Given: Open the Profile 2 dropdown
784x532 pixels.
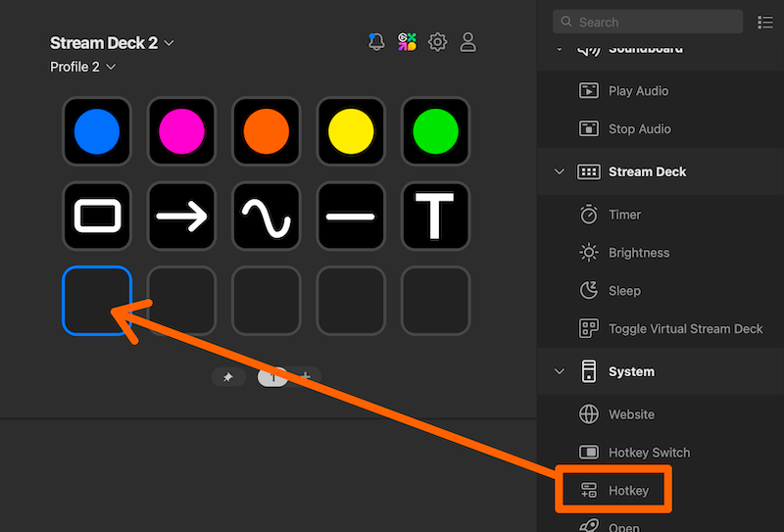Looking at the screenshot, I should click(x=82, y=67).
